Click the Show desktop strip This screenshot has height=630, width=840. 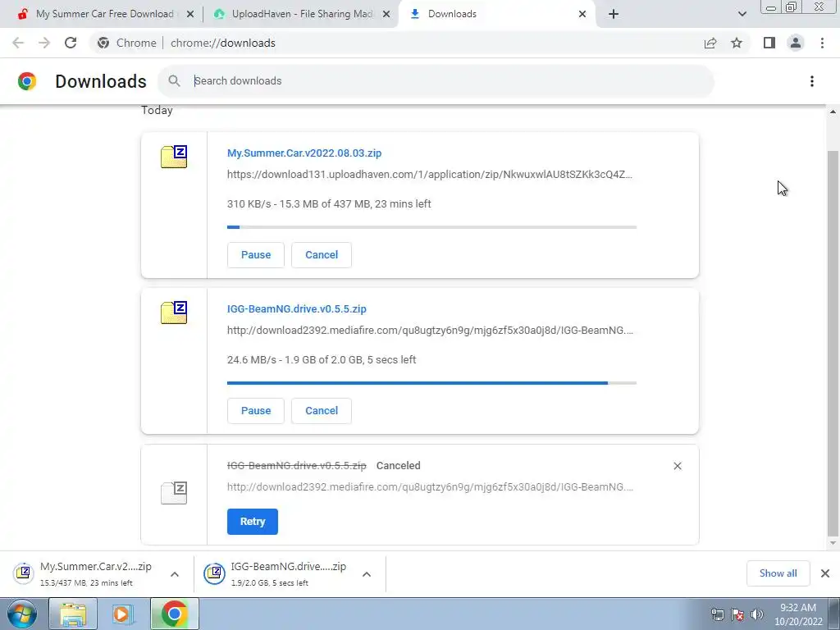point(834,614)
